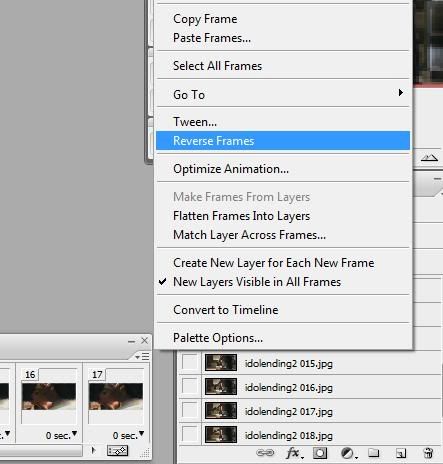Click the Convert to Timeline animation icon
The width and height of the screenshot is (443, 464).
pos(117,451)
